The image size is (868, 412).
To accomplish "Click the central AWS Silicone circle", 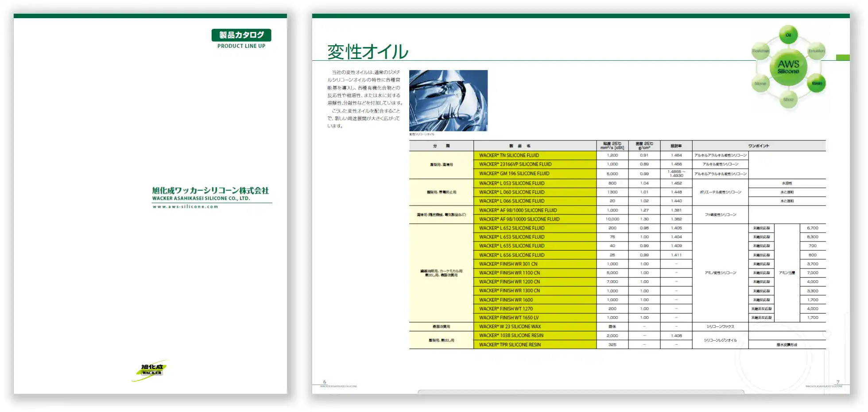I will 788,67.
